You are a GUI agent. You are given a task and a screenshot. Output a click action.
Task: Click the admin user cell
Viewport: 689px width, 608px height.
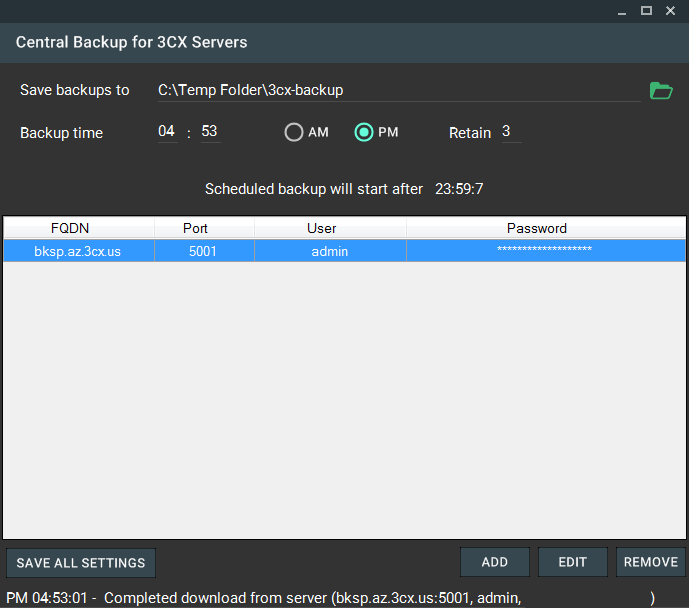coord(330,251)
